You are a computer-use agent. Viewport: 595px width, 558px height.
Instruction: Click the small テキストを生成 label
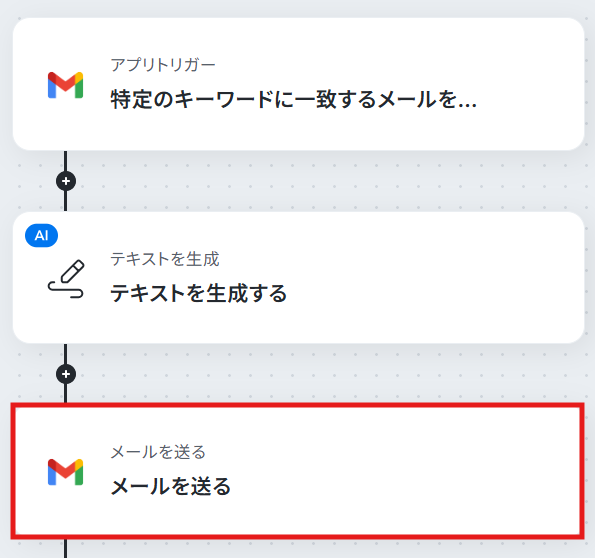(x=165, y=259)
